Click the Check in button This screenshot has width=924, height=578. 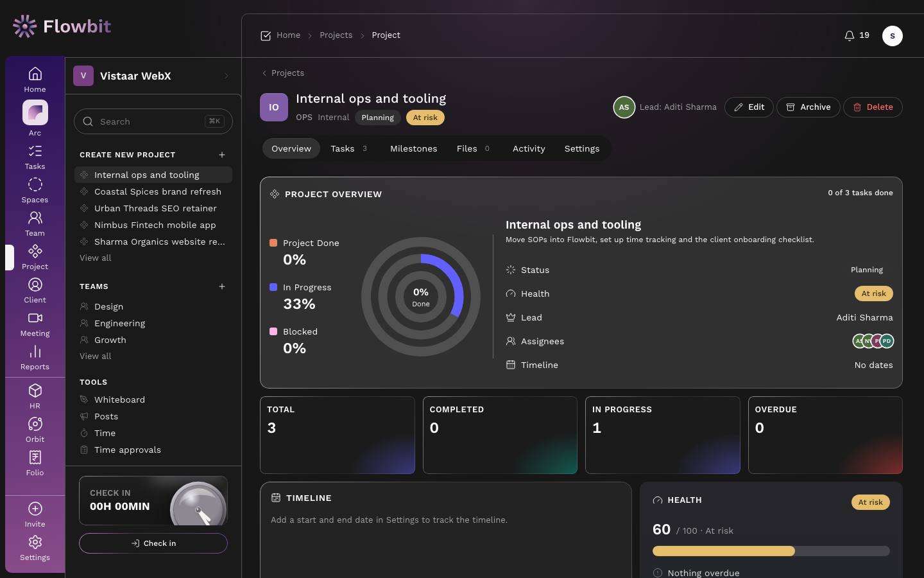click(x=153, y=543)
